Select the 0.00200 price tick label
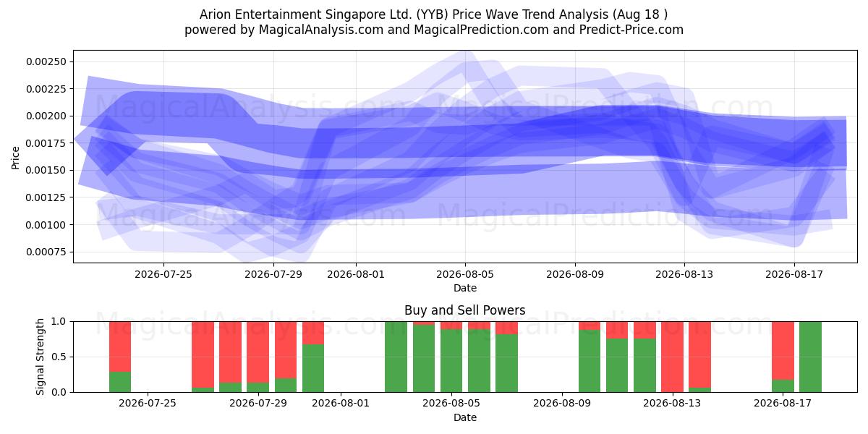 point(46,116)
